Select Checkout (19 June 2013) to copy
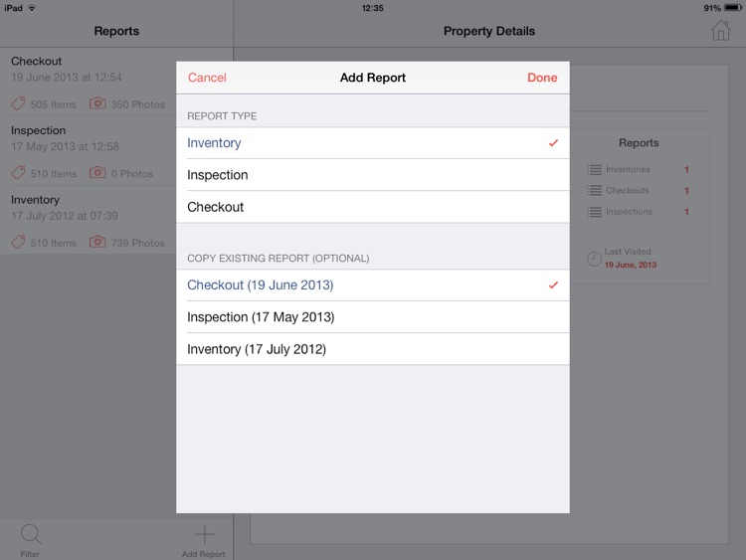The width and height of the screenshot is (746, 560). [373, 285]
